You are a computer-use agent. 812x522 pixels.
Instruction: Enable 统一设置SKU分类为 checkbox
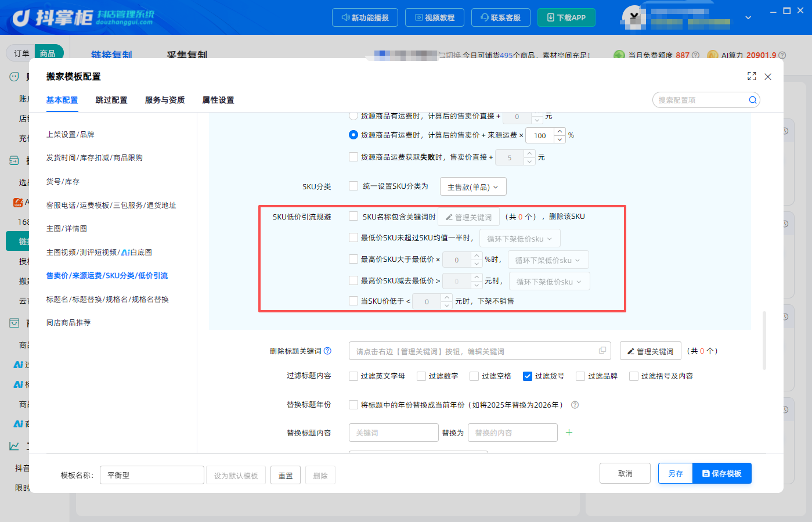coord(353,186)
